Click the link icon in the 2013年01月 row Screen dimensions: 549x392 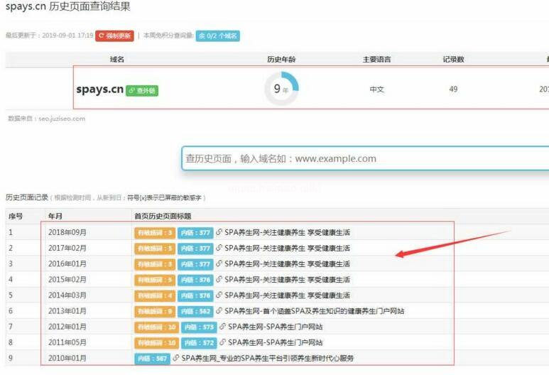click(x=219, y=311)
